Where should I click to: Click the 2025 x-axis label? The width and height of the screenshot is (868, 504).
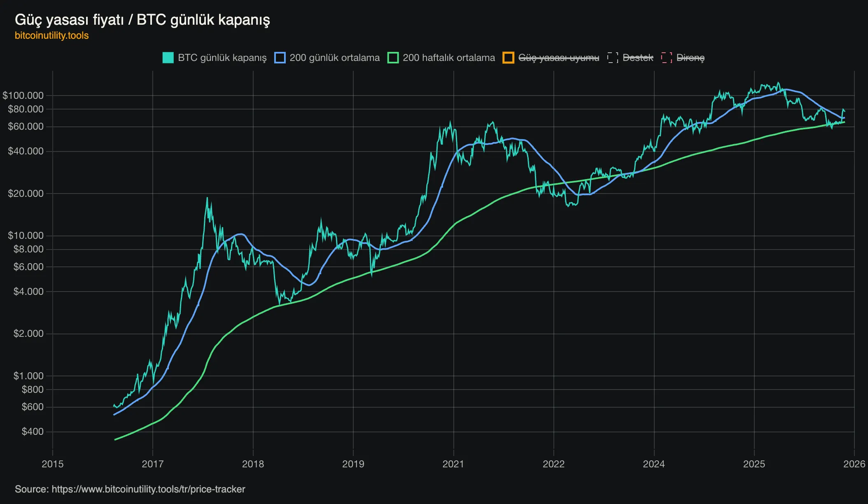pos(754,464)
